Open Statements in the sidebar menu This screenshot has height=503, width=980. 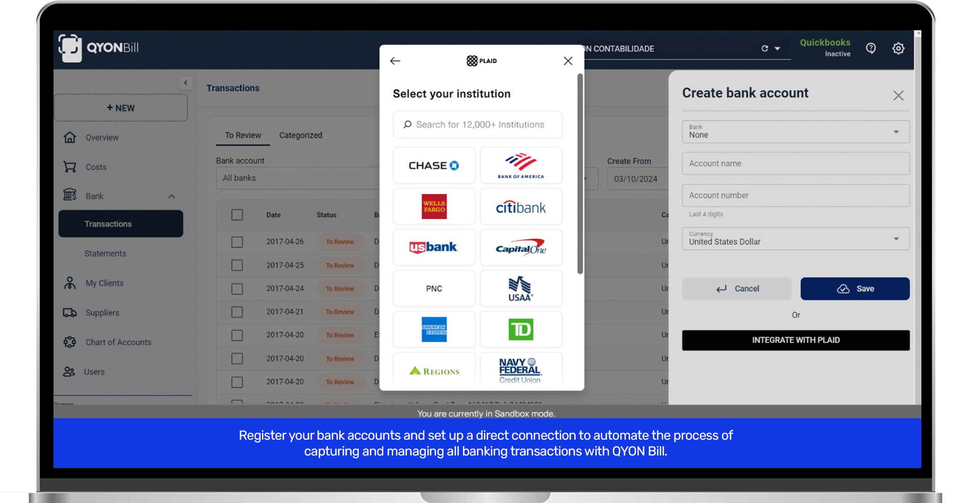[x=105, y=253]
